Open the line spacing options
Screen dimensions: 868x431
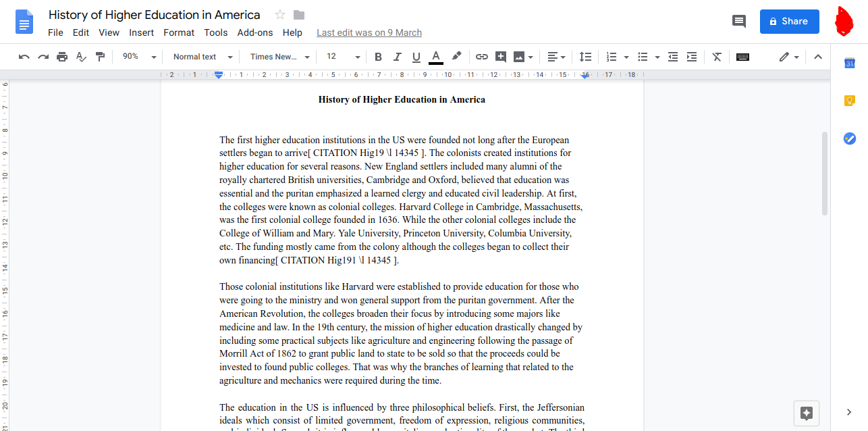586,57
